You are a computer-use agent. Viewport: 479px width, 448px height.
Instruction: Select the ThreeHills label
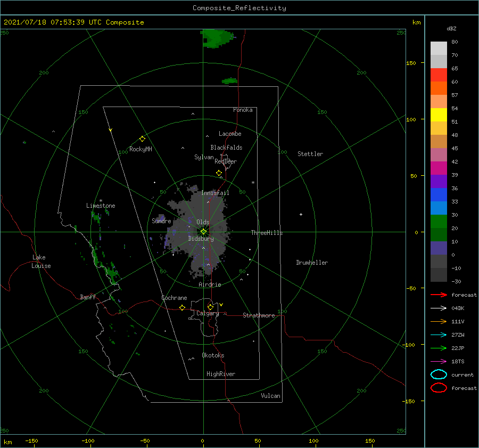tap(267, 233)
